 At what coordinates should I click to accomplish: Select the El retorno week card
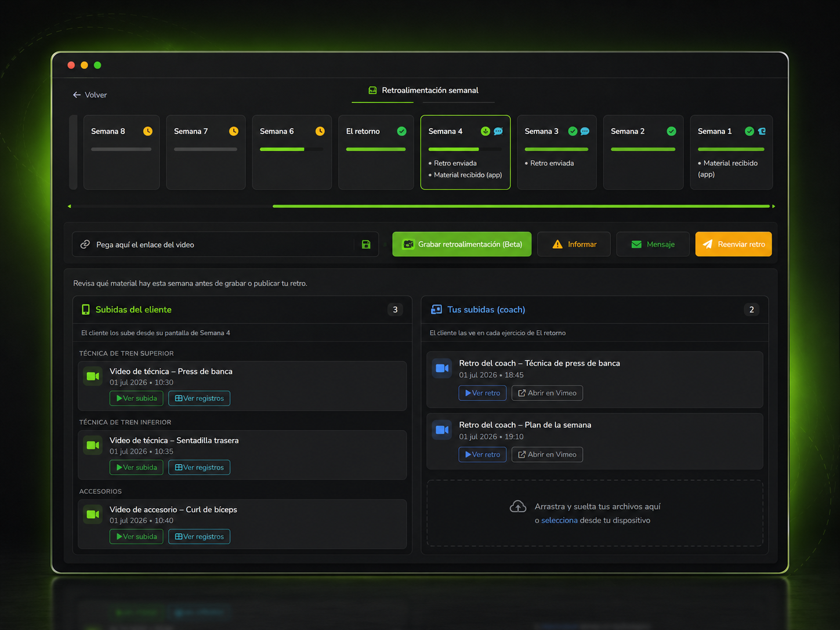coord(376,152)
